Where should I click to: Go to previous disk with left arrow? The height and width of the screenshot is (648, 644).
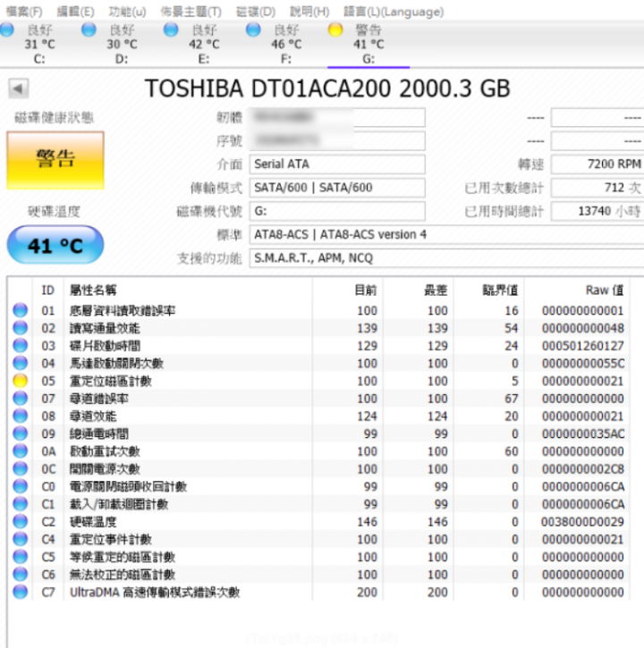tap(18, 88)
